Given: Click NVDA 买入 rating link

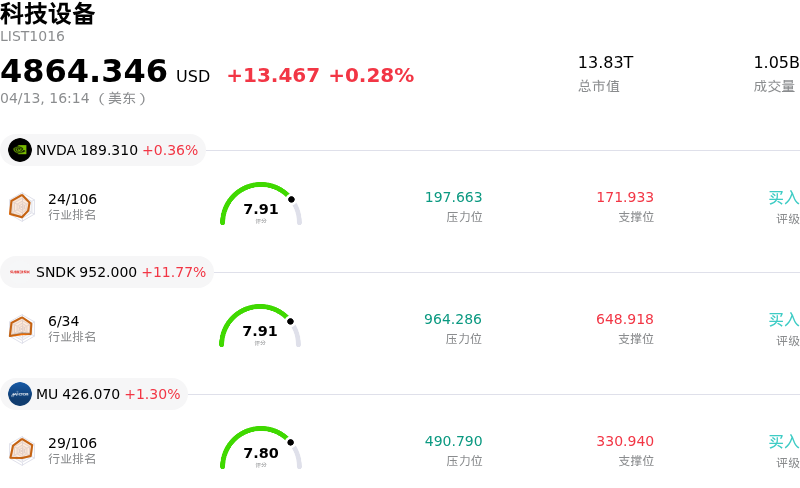Looking at the screenshot, I should (x=783, y=198).
